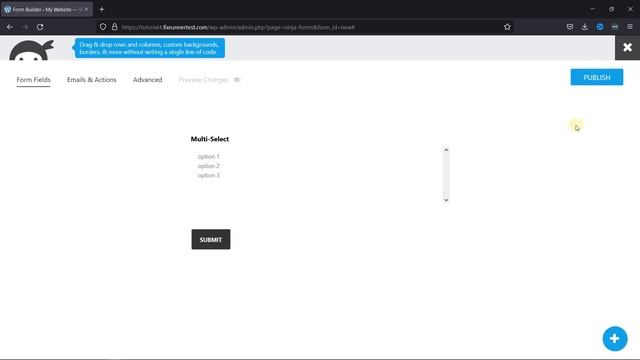Screen dimensions: 640x360
Task: Open the browser downloads icon
Action: click(585, 27)
